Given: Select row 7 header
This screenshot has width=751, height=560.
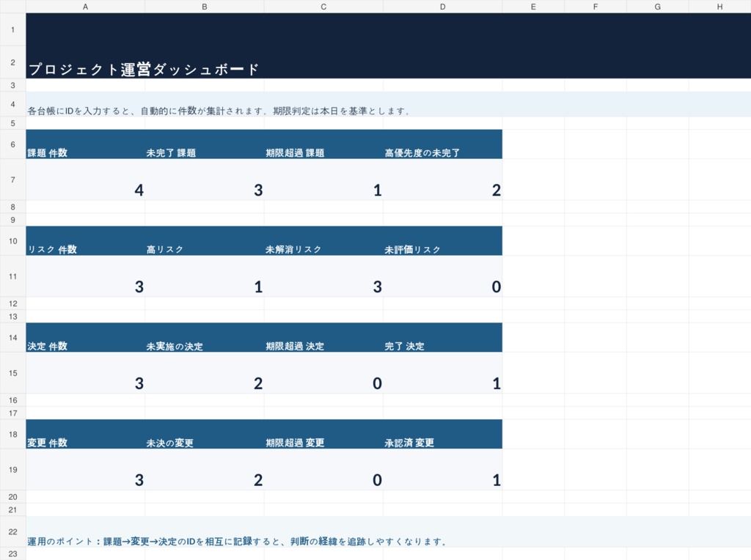Looking at the screenshot, I should pyautogui.click(x=13, y=180).
